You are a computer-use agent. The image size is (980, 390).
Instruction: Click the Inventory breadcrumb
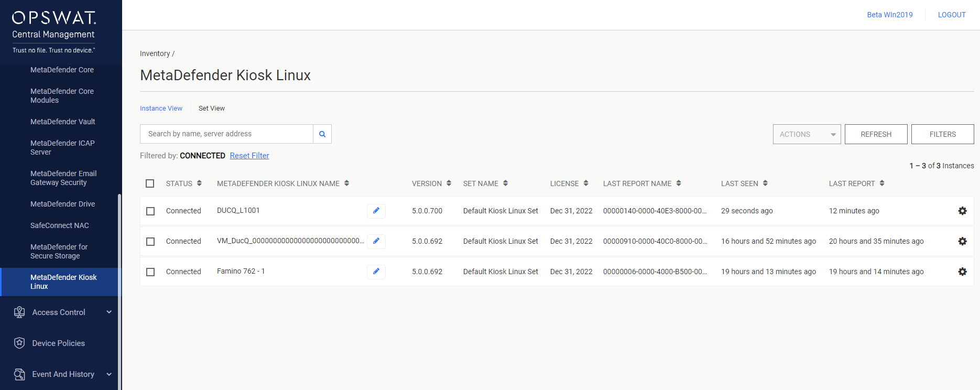click(x=155, y=53)
